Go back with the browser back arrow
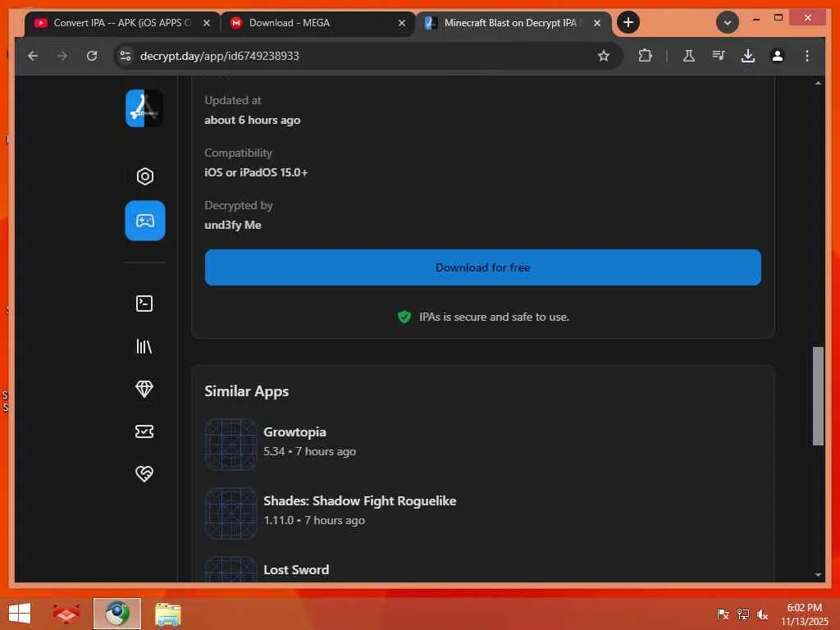 [33, 56]
